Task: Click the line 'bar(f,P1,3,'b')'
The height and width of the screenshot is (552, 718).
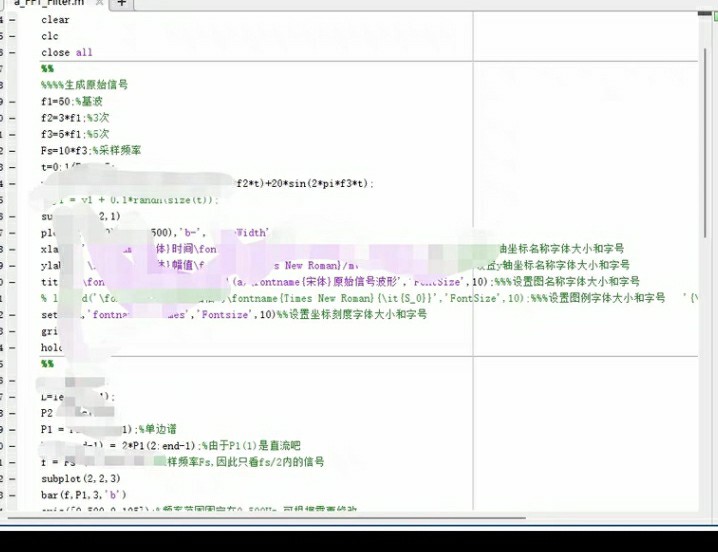Action: [84, 495]
